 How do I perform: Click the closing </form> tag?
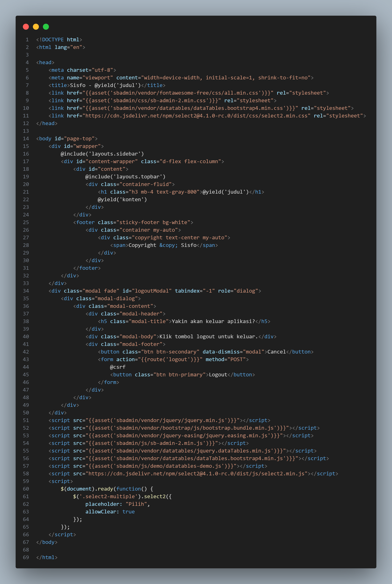pos(109,383)
